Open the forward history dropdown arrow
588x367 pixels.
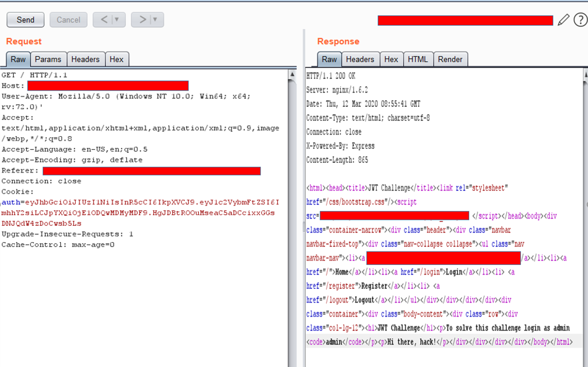pyautogui.click(x=156, y=20)
